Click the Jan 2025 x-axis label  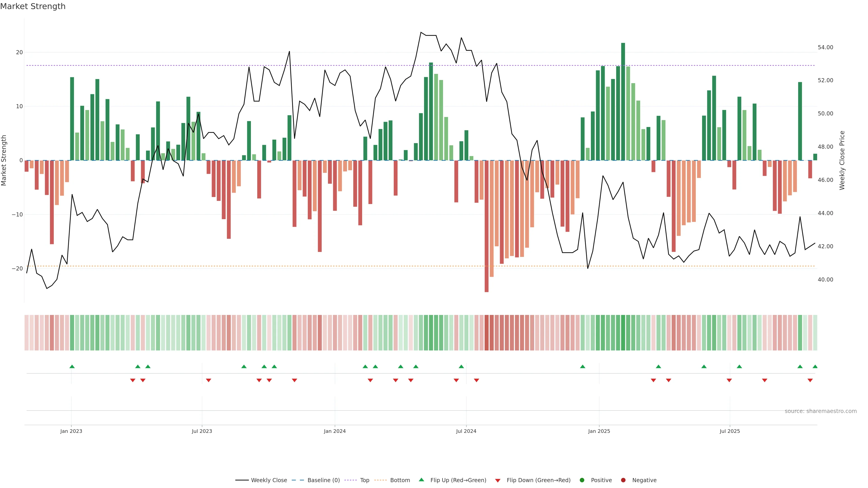(x=599, y=431)
